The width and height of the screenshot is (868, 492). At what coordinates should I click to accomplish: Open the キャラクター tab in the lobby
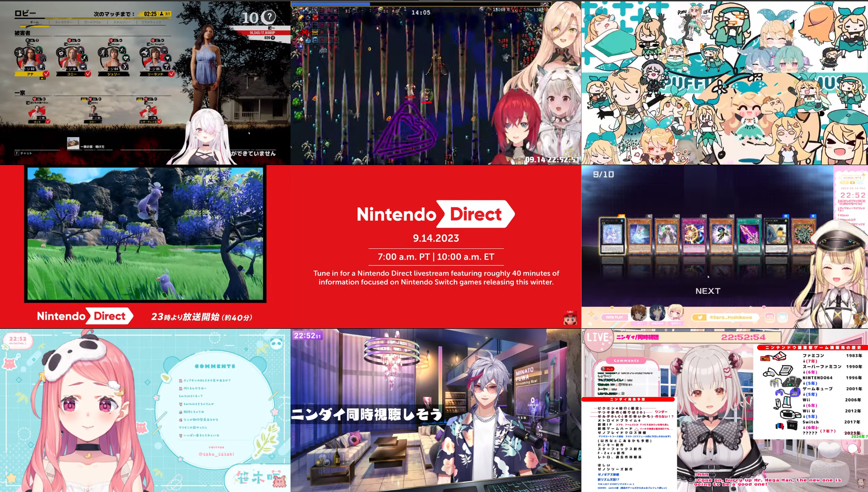pos(64,22)
